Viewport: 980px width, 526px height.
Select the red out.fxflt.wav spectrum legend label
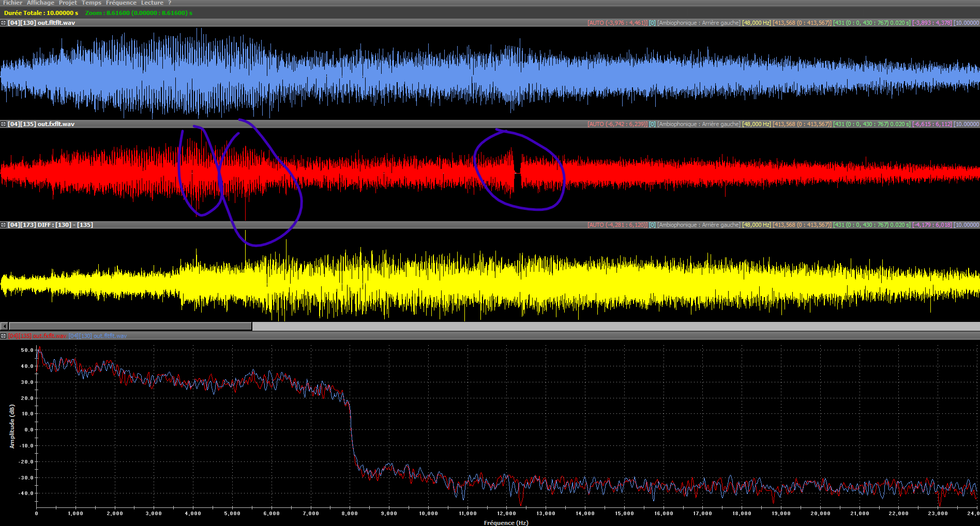[37, 336]
